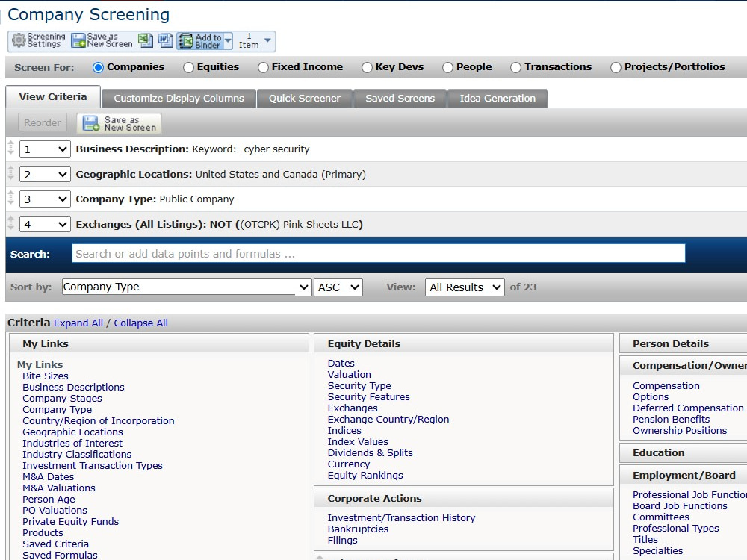Click Save as New Screen button under View Criteria
Image resolution: width=747 pixels, height=560 pixels.
119,123
